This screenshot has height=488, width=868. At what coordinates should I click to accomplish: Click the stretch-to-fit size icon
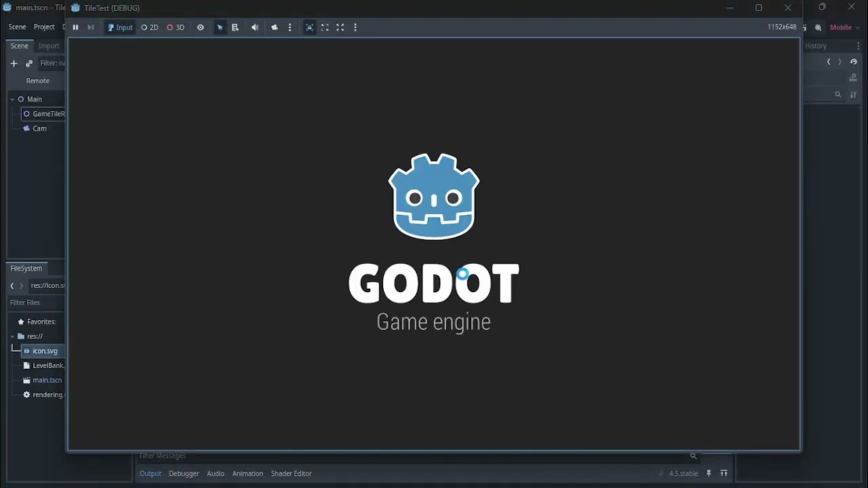coord(340,28)
